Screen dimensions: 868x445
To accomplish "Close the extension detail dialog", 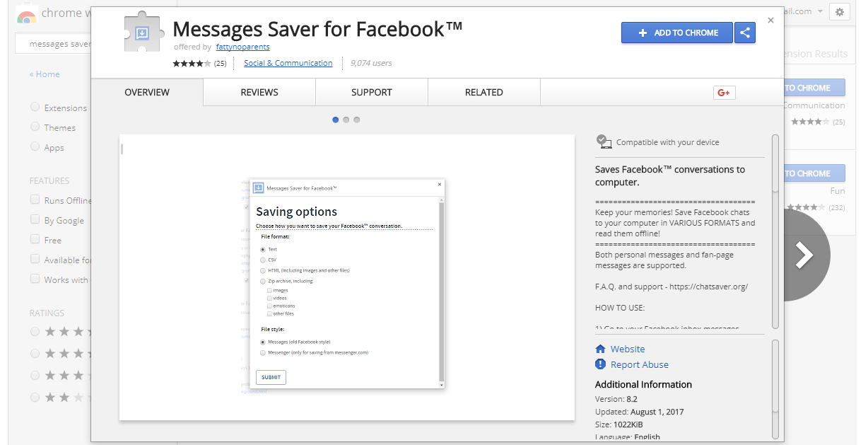I will pyautogui.click(x=770, y=21).
